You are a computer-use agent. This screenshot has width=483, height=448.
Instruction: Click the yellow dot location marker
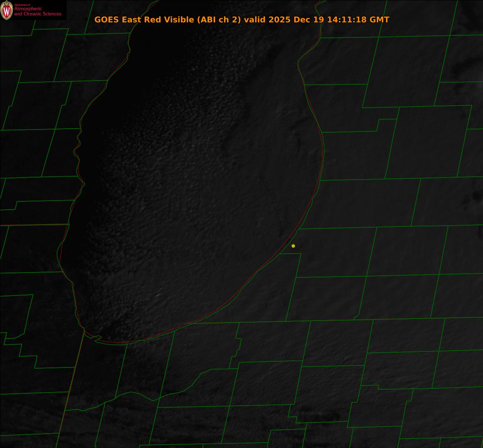click(293, 246)
